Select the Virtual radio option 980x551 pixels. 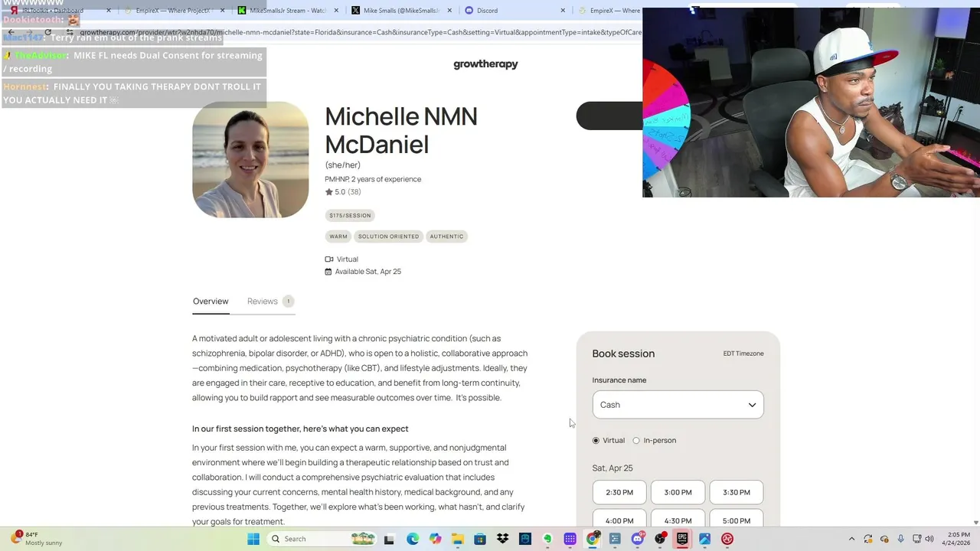pos(596,441)
